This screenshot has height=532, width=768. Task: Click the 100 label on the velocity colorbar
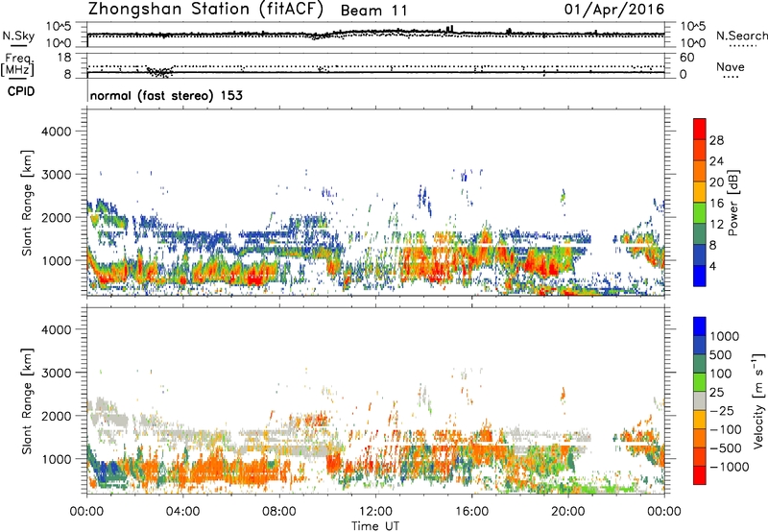pyautogui.click(x=721, y=374)
